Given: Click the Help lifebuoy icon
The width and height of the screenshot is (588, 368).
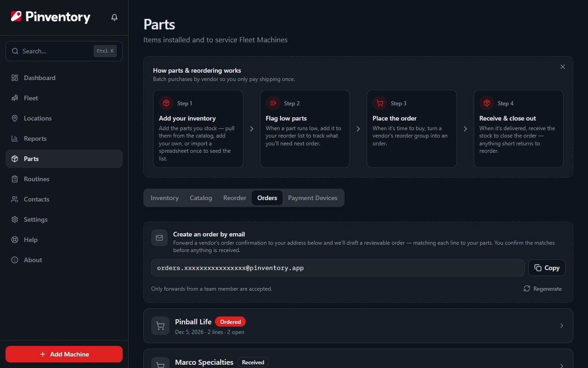Looking at the screenshot, I should 15,240.
